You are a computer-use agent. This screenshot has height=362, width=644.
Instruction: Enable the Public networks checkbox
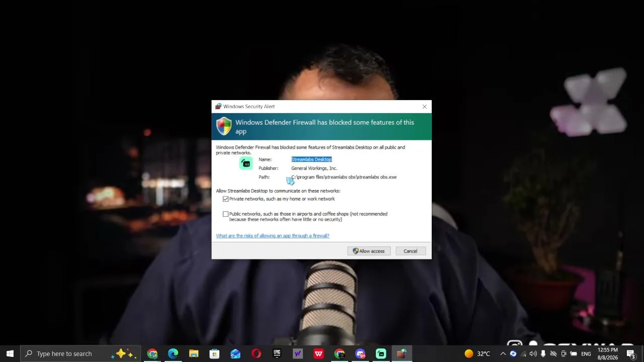pyautogui.click(x=225, y=214)
